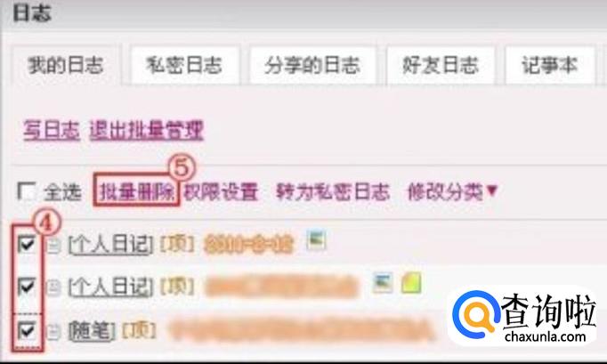Click the 批量删除 link
The image size is (607, 364).
pyautogui.click(x=137, y=191)
